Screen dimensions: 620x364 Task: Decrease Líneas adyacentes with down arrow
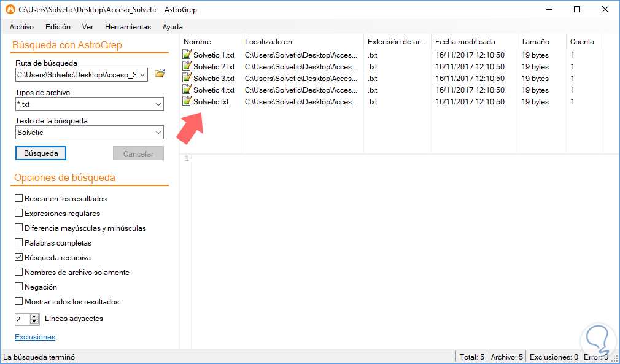[35, 322]
